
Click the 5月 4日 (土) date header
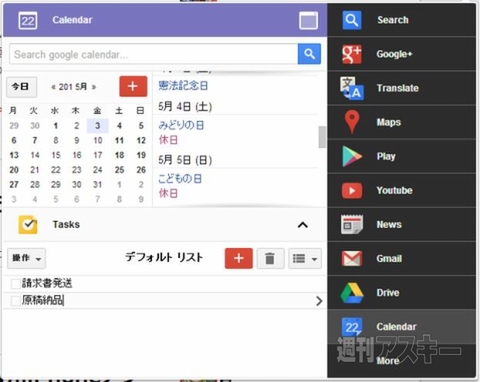[x=185, y=107]
